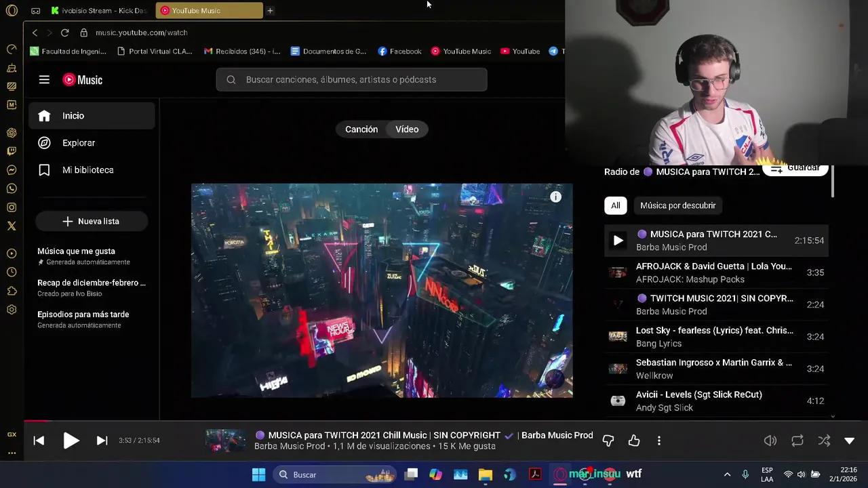This screenshot has height=488, width=868.
Task: Reload the YouTube Music page
Action: point(64,33)
